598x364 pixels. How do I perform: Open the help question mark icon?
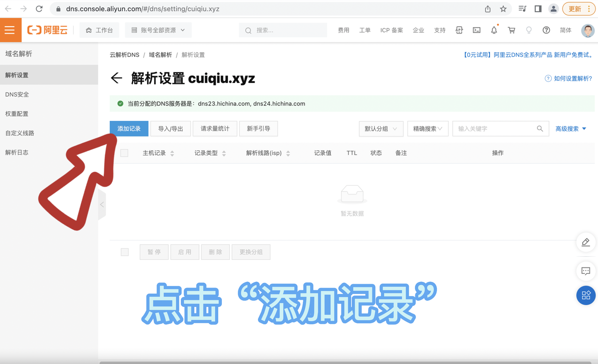(x=546, y=30)
